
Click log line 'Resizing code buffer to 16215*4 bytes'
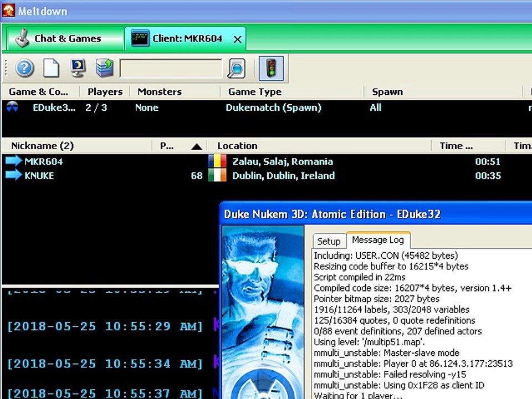click(x=391, y=267)
